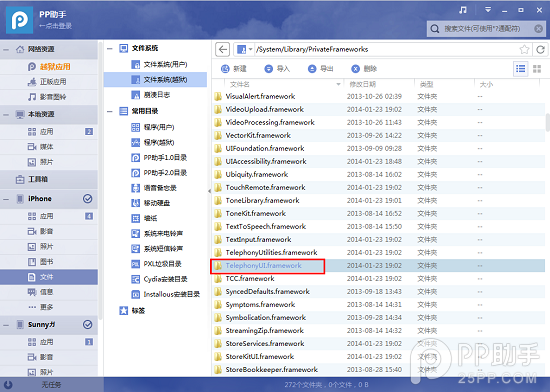Open Installous安装目录

[165, 294]
